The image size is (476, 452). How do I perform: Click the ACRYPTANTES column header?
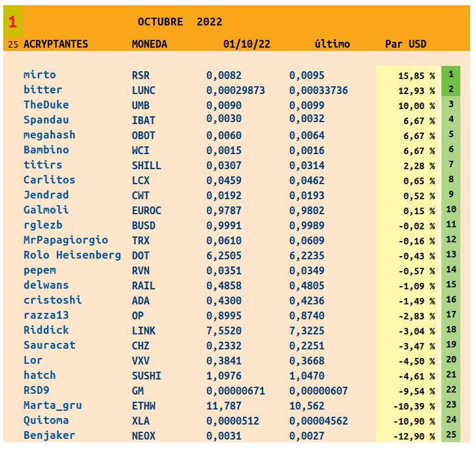point(56,44)
